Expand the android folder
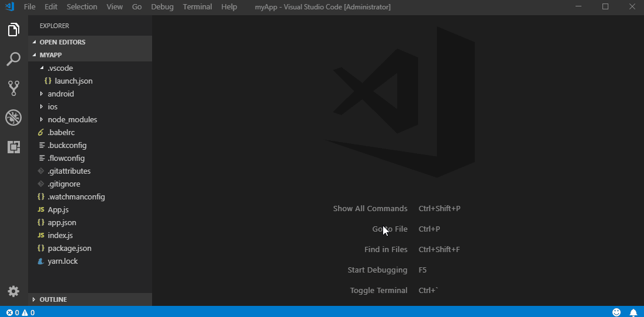This screenshot has height=317, width=644. 41,94
